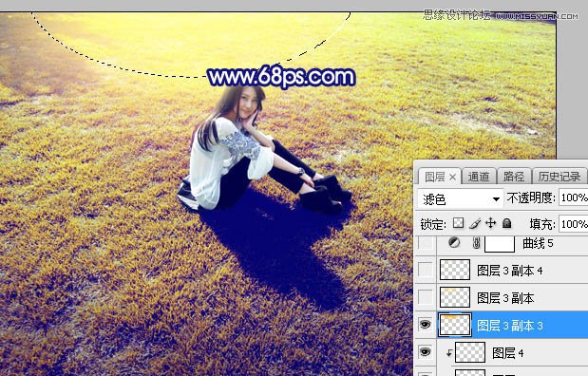588x376 pixels.
Task: Click the 曲线 5 adjustment icon
Action: pos(454,243)
